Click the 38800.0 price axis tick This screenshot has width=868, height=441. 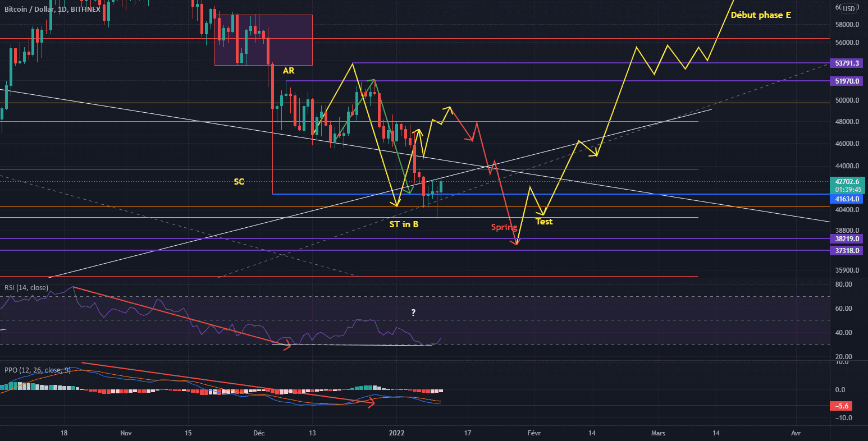coord(847,231)
